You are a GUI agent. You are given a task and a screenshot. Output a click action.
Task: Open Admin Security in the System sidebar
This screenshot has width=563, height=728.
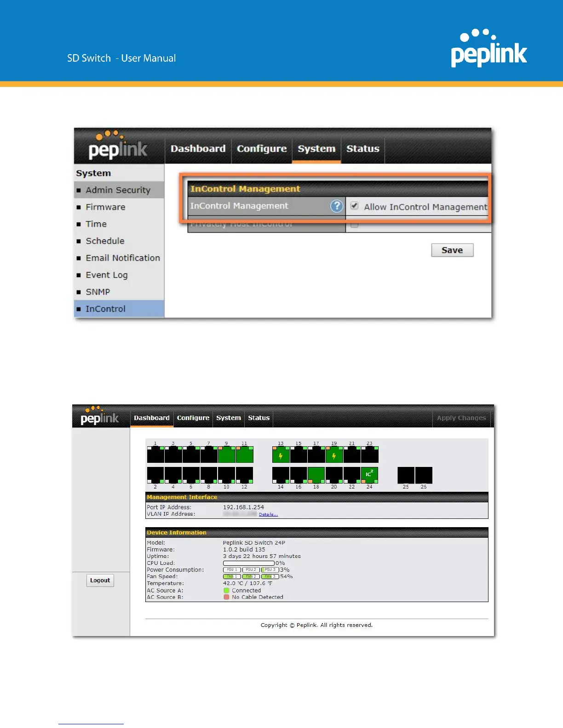119,190
